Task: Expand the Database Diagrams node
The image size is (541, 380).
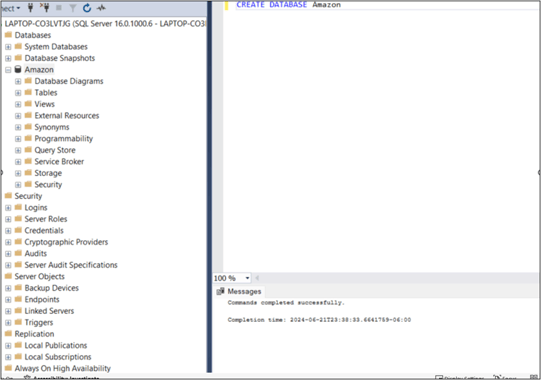Action: [x=18, y=81]
